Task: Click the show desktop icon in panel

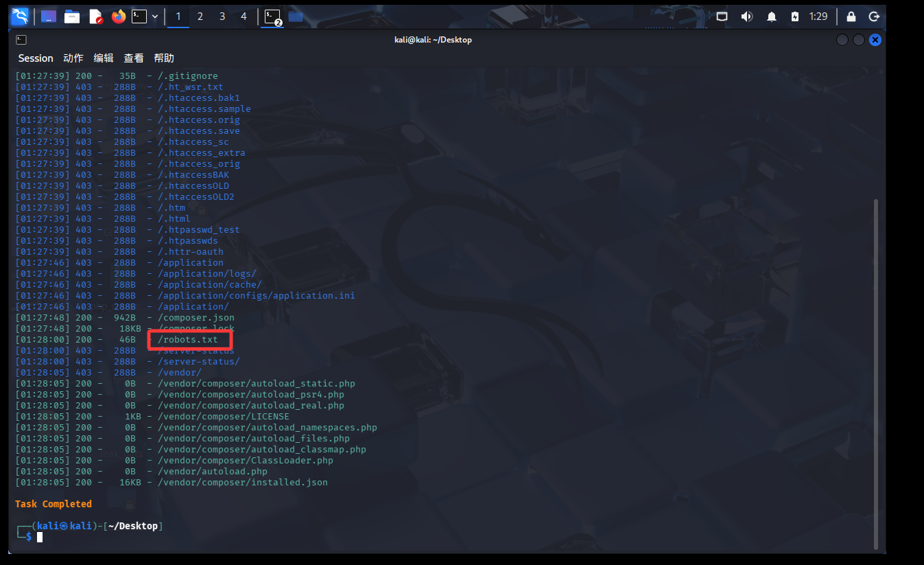Action: (x=49, y=16)
